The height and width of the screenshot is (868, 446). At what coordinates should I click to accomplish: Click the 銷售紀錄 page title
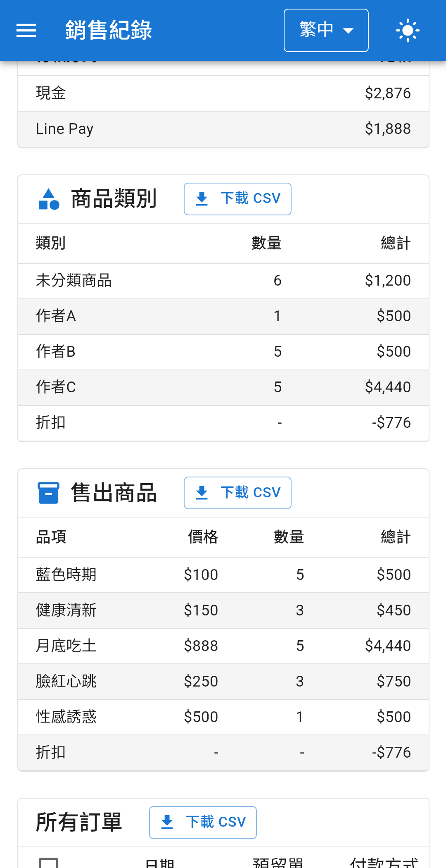pos(109,30)
